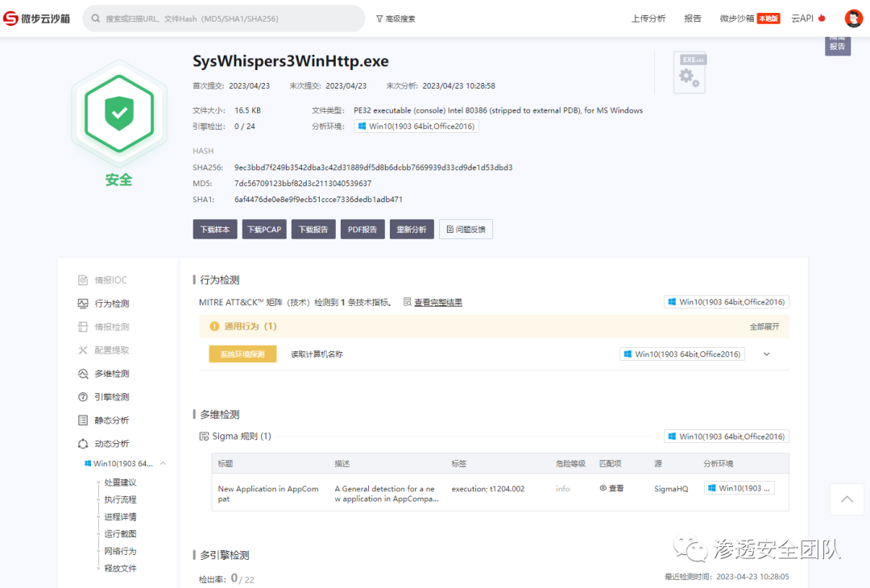The image size is (870, 588).
Task: Click the 'SigmaHQ' source cell
Action: (x=671, y=489)
